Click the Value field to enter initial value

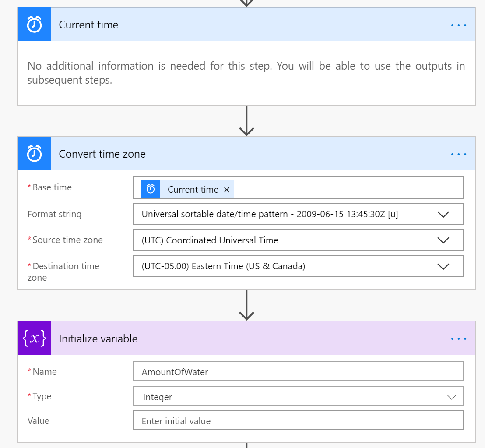click(298, 421)
